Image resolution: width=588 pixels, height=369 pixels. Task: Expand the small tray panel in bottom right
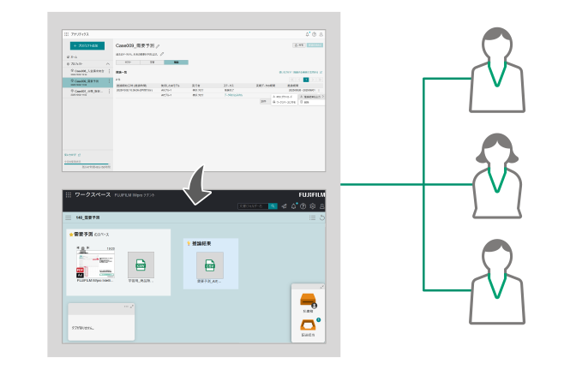[322, 287]
